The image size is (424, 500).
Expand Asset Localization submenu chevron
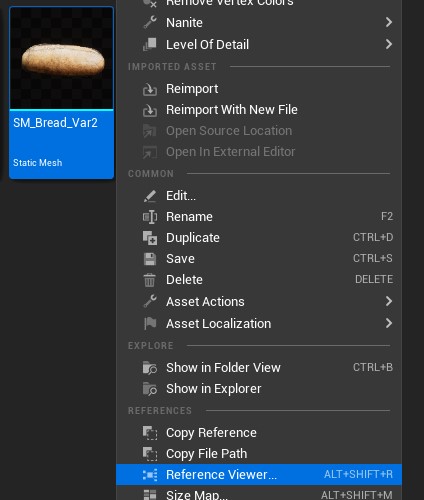tap(388, 323)
